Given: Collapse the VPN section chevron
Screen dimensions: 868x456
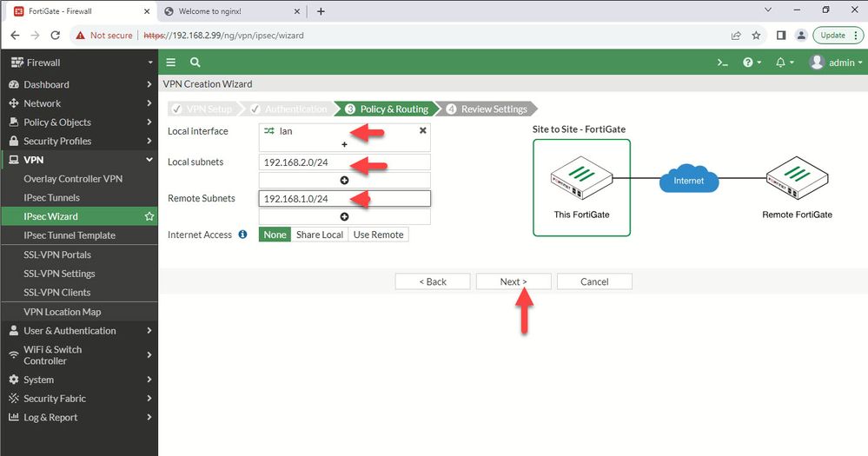Looking at the screenshot, I should tap(149, 160).
